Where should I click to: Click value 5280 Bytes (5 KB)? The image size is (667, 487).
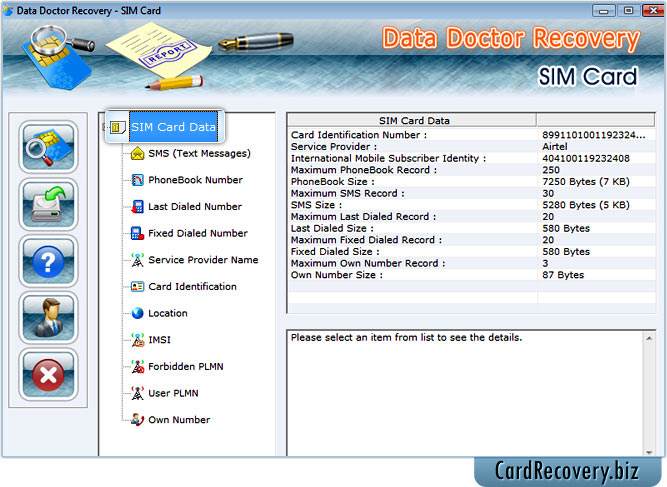pyautogui.click(x=586, y=205)
